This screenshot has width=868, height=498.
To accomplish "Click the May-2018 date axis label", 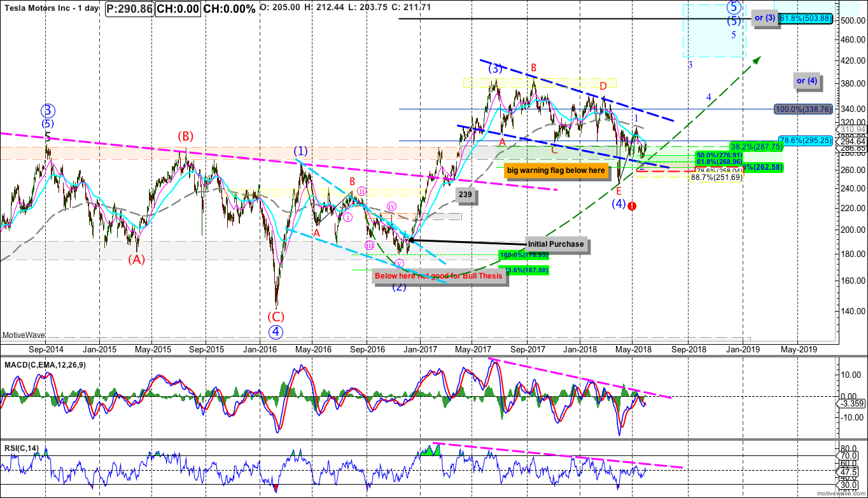I will pos(633,349).
